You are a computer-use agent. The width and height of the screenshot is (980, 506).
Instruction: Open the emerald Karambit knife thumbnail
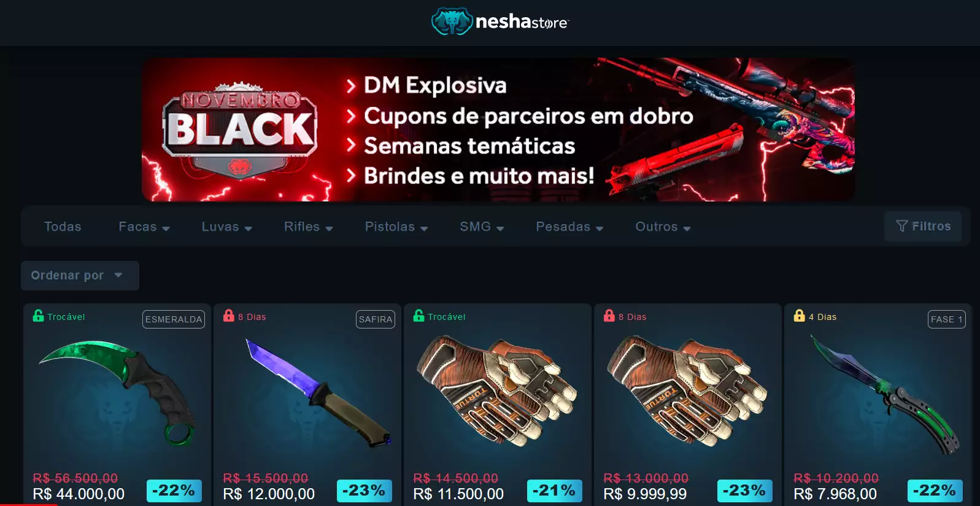pos(117,393)
